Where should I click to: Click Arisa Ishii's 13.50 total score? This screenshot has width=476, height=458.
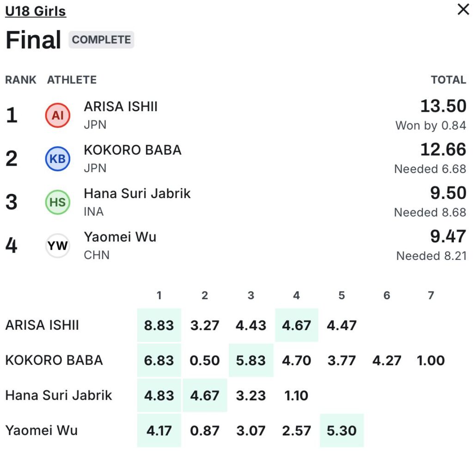pos(443,106)
